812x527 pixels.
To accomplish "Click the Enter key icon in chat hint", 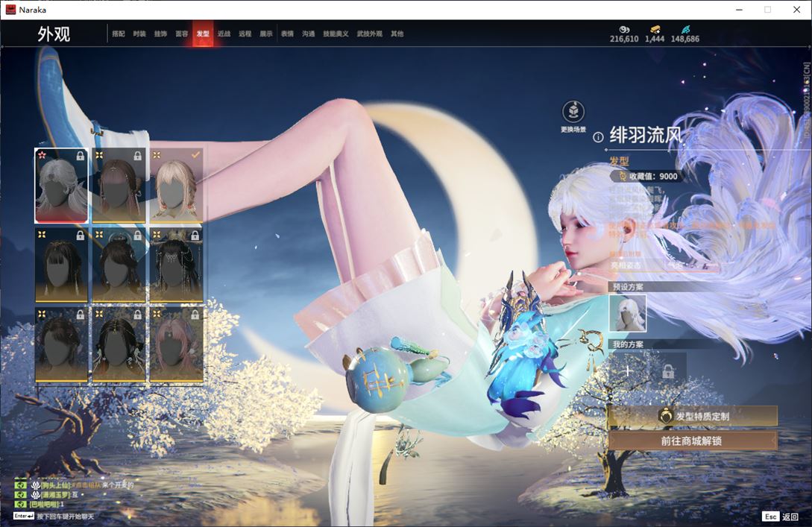I will tap(24, 516).
